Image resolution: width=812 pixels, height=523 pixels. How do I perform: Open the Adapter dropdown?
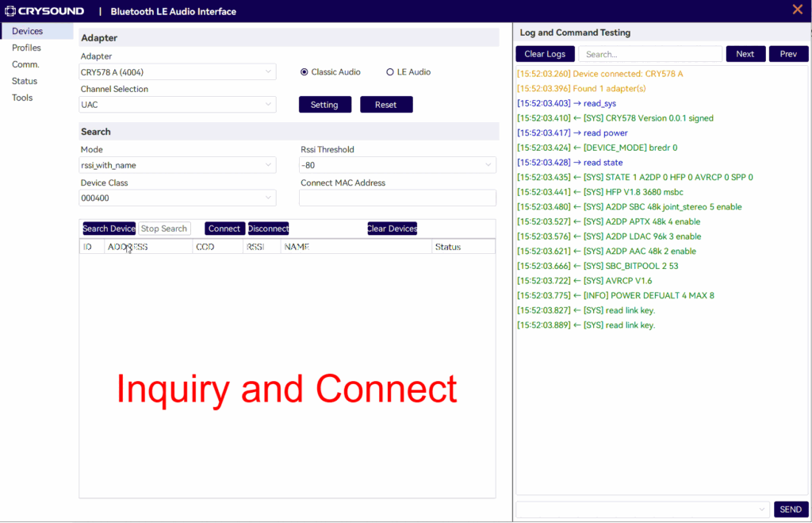click(178, 72)
